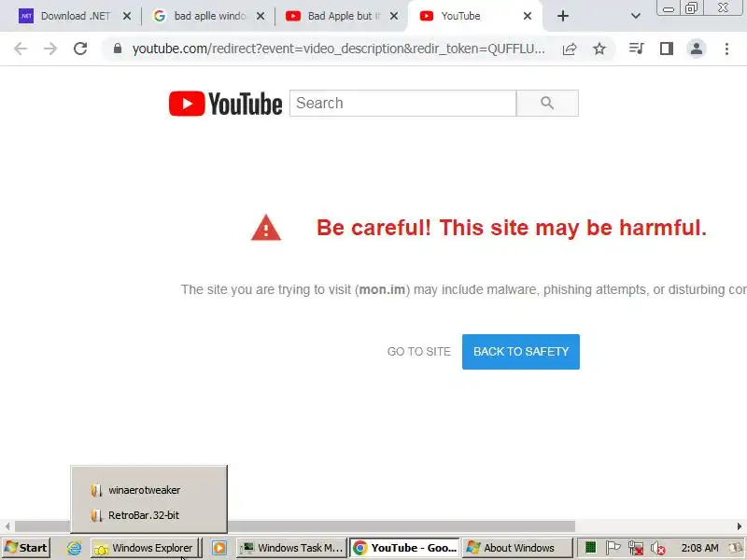Launch Internet Explorer from quick launch

[74, 548]
